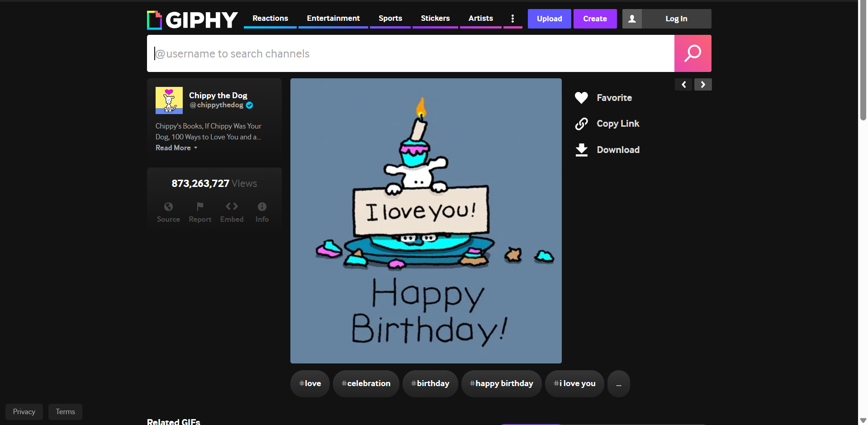Viewport: 868px width, 425px height.
Task: Expand more tags via ellipsis button
Action: coord(618,383)
